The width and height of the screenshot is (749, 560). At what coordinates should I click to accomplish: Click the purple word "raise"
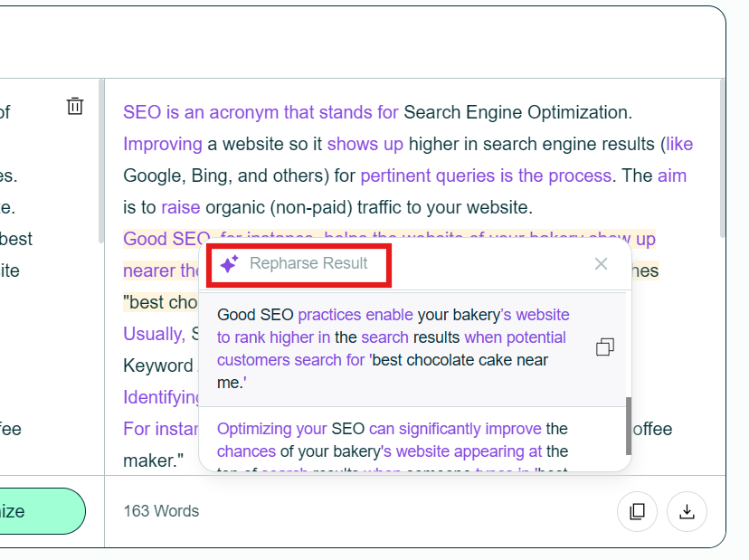point(181,207)
